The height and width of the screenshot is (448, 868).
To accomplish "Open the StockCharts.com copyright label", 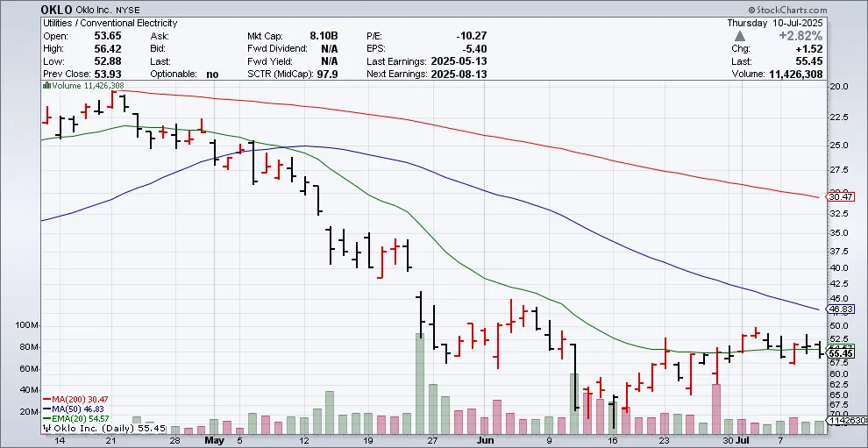I will [787, 10].
